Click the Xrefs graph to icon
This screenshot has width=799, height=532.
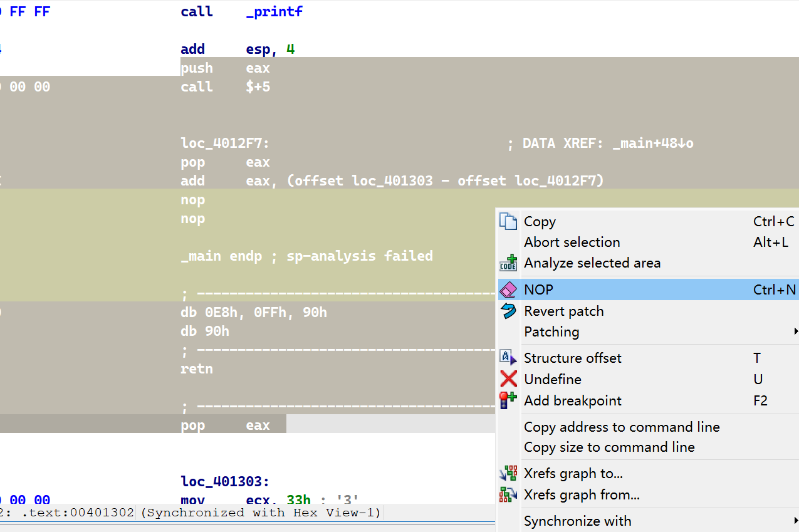(508, 474)
